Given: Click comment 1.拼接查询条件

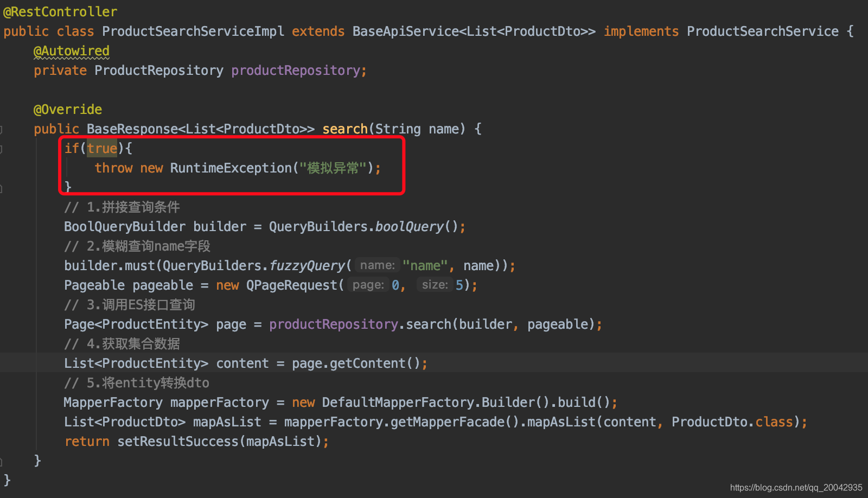Looking at the screenshot, I should point(122,207).
